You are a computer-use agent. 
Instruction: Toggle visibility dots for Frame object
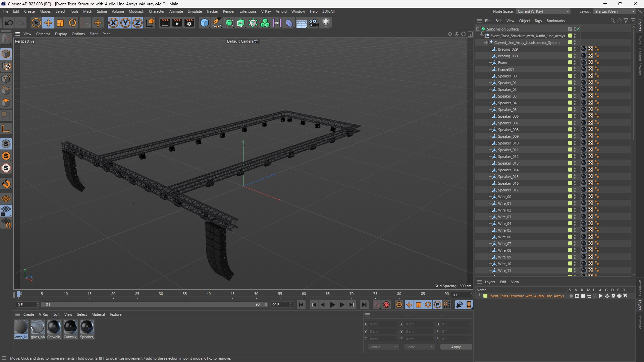click(x=575, y=63)
